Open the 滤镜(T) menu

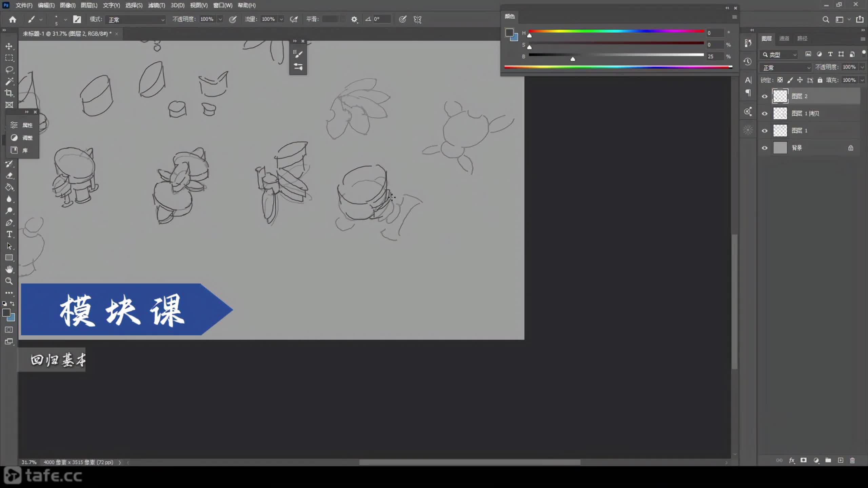pos(156,5)
